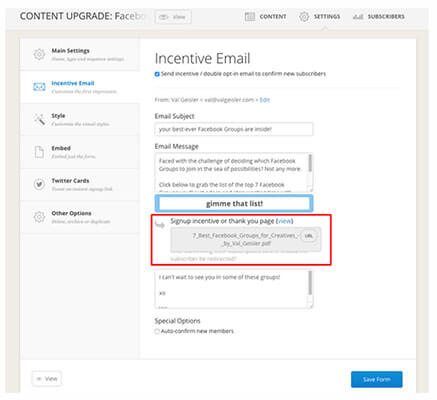The height and width of the screenshot is (400, 437).
Task: Open the Subscribers tab
Action: coord(379,17)
